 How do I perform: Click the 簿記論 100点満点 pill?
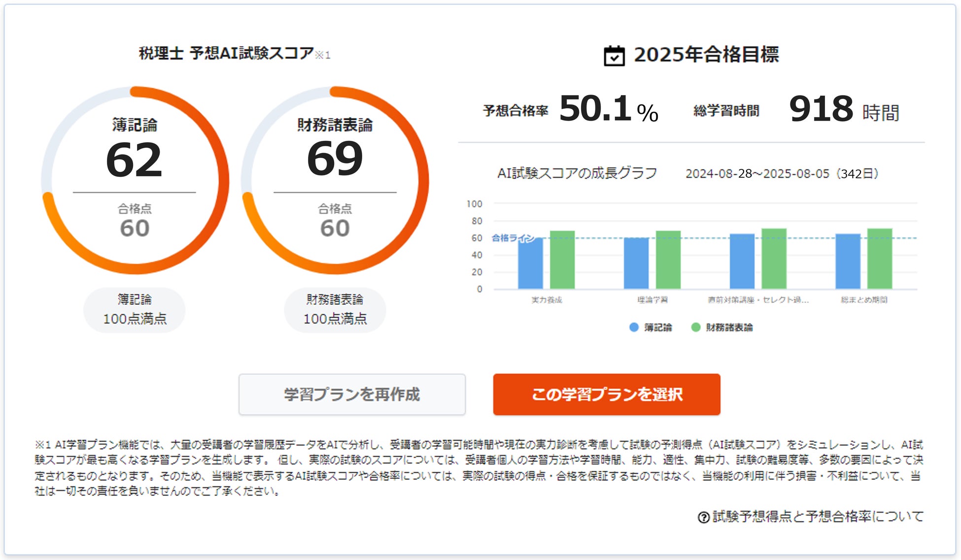135,310
